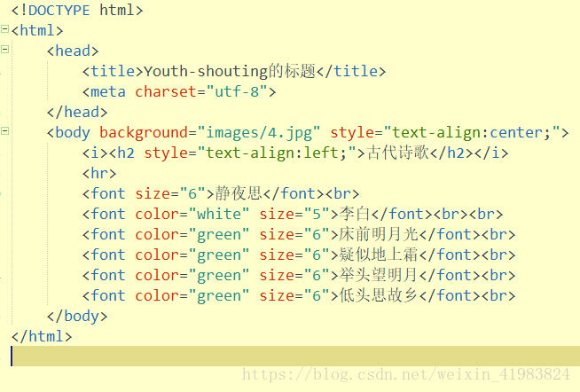Click the "utf-8" attribute value
The image size is (580, 392).
coord(237,91)
